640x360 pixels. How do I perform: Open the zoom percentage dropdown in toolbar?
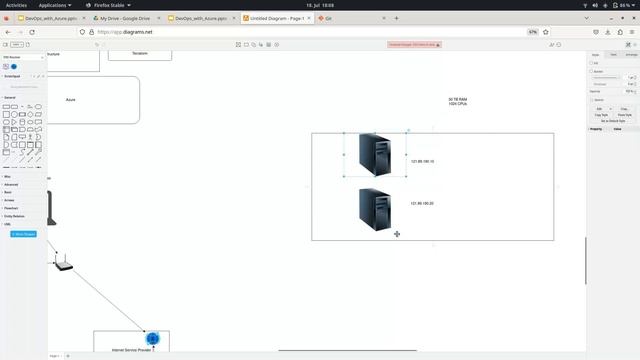[17, 44]
